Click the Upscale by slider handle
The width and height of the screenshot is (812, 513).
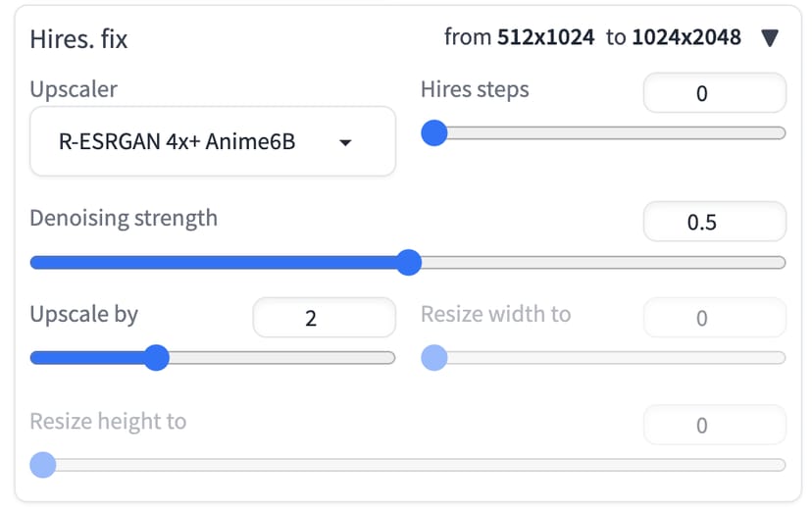coord(156,358)
